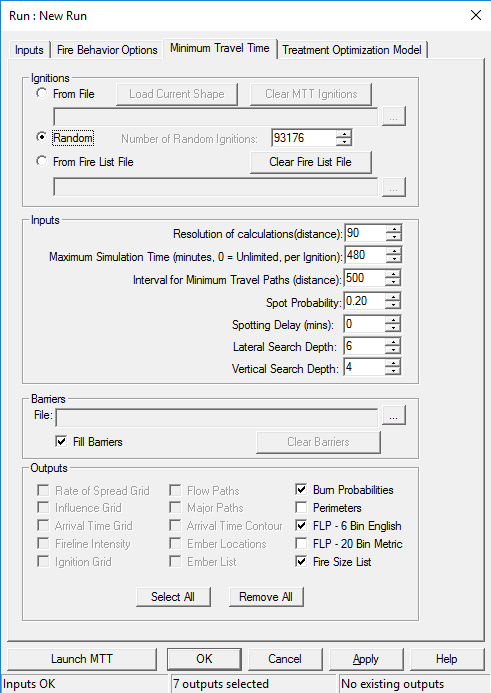Increase Number of Random Ignitions spinner
The width and height of the screenshot is (491, 693).
click(343, 134)
